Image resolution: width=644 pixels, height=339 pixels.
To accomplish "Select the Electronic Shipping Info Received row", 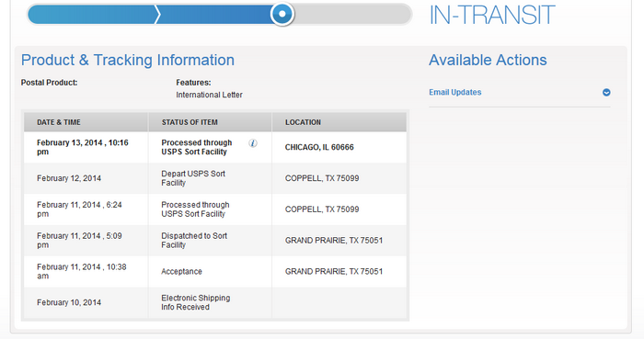I will tap(214, 302).
